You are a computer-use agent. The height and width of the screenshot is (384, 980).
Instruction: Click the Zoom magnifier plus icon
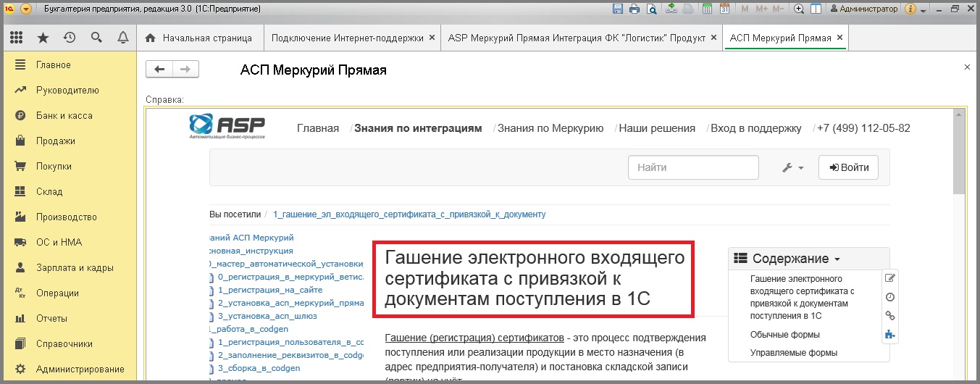click(x=799, y=9)
